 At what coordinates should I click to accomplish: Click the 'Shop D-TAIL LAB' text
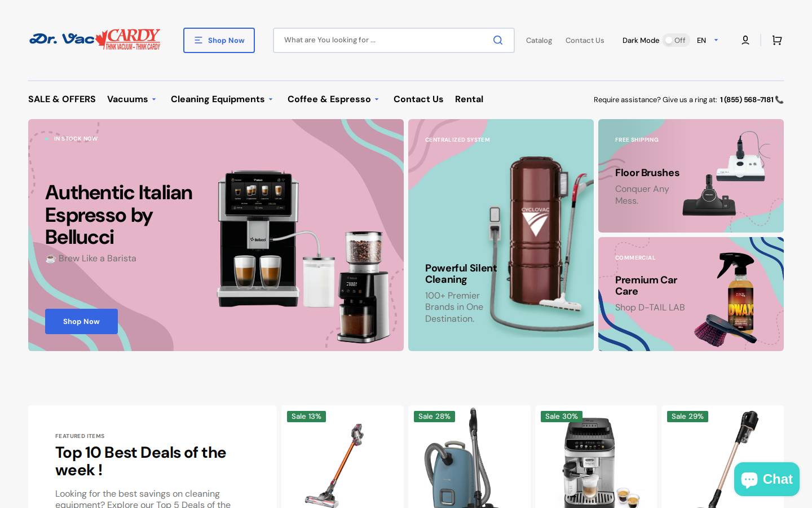coord(650,308)
